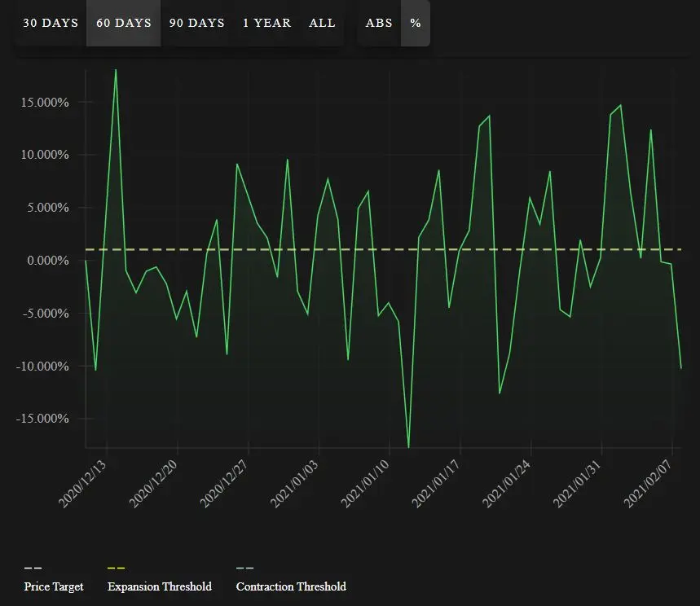Toggle the Contraction Threshold legend entry

(291, 586)
